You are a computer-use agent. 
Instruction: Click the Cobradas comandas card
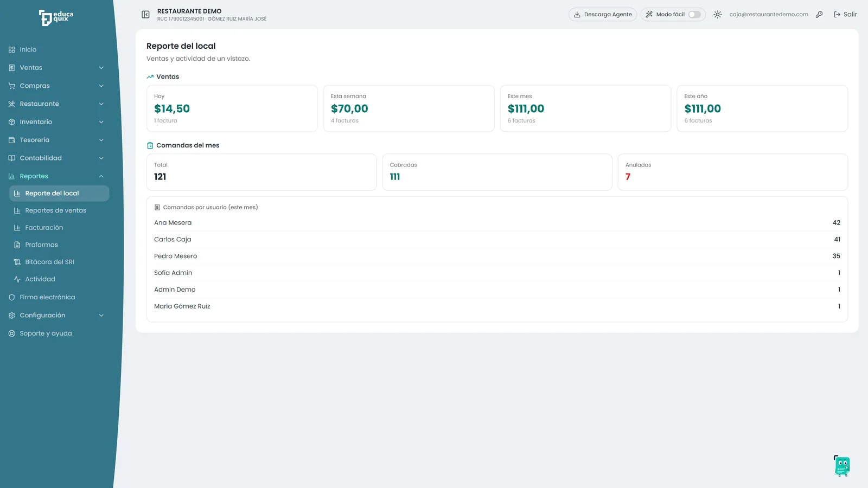[x=497, y=172]
